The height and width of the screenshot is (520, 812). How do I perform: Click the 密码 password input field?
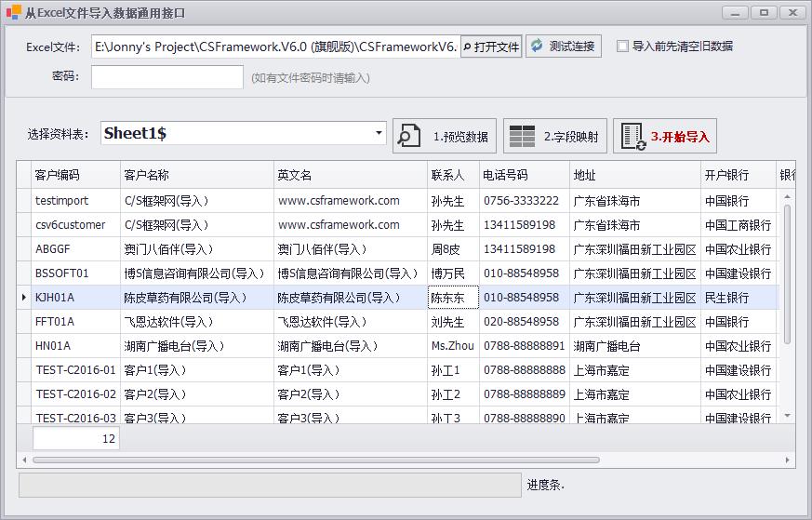pos(167,77)
